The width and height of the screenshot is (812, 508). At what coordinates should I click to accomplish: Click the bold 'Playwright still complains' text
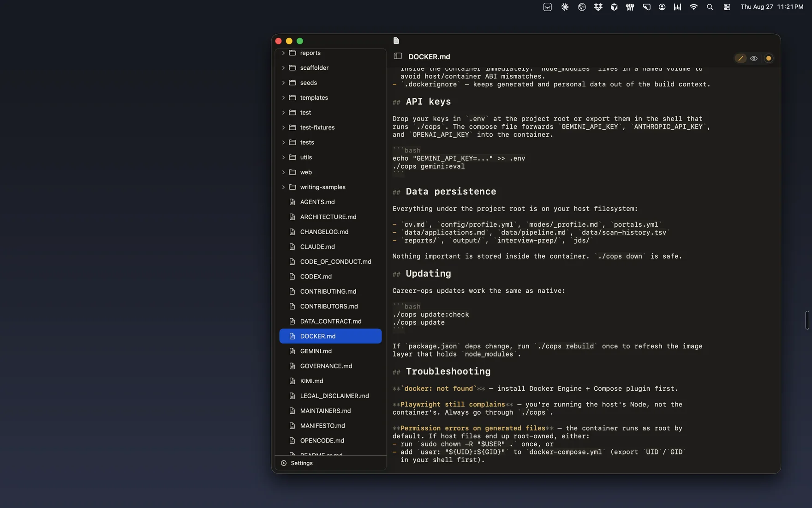point(453,405)
